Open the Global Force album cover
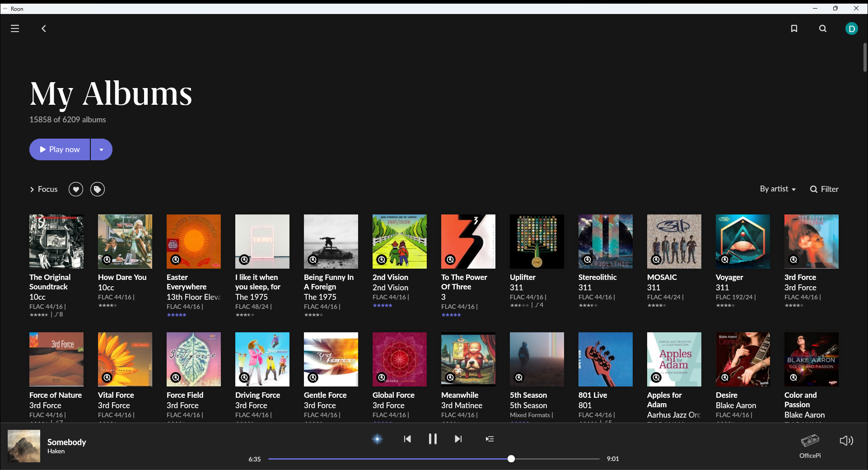 click(400, 359)
